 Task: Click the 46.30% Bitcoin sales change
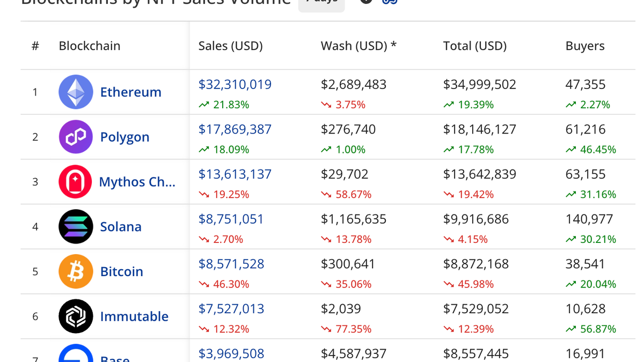point(224,284)
